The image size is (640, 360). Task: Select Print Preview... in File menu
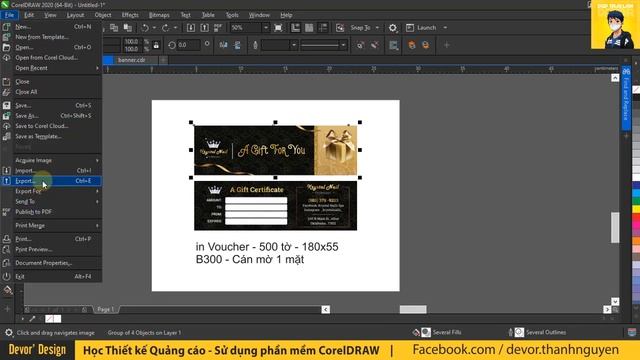coord(51,249)
